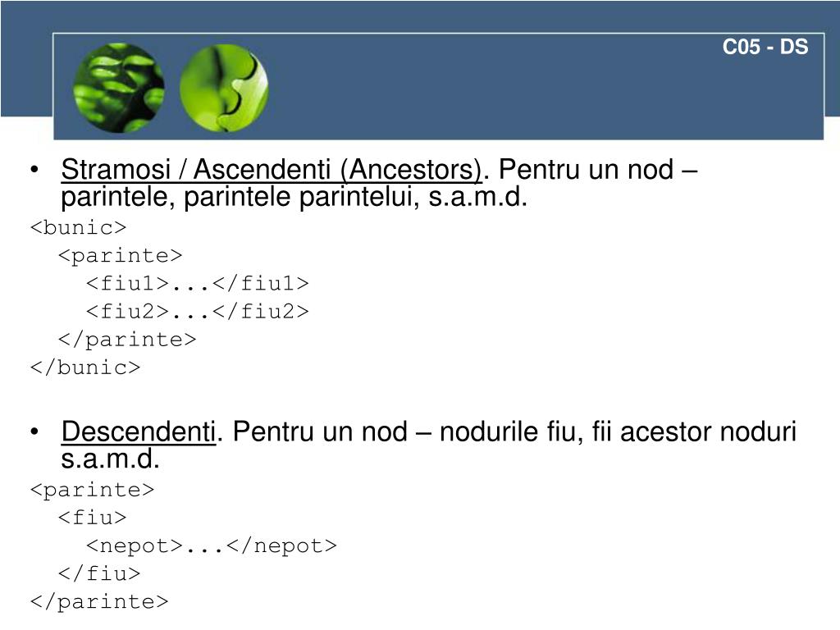The image size is (840, 630).
Task: Click the bright green puzzle circle image
Action: click(224, 87)
